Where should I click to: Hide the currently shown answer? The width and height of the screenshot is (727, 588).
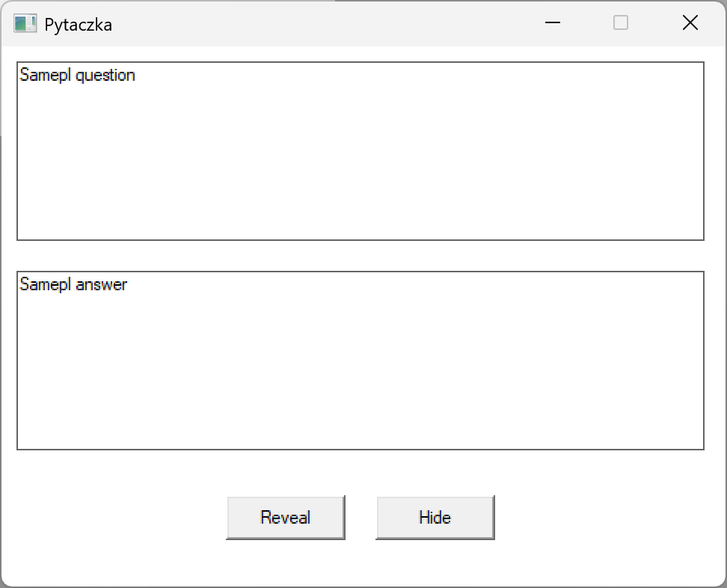click(435, 517)
